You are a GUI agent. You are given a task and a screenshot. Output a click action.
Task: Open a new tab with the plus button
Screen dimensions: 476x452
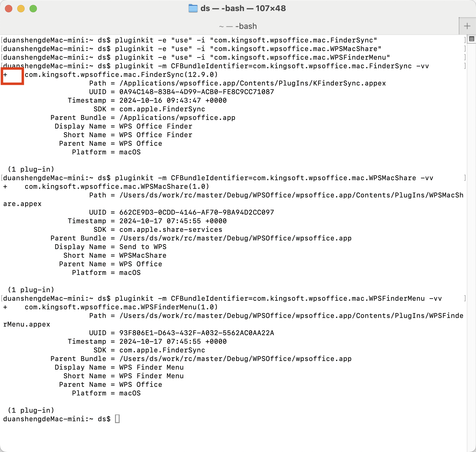[467, 26]
